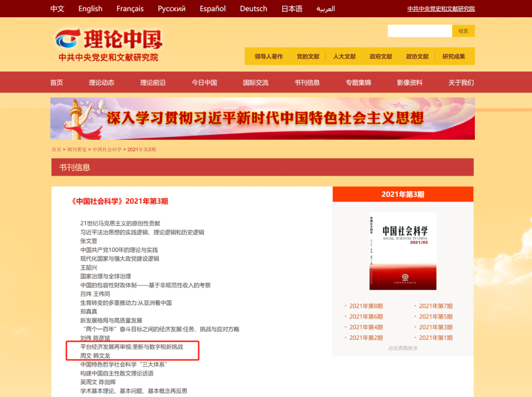Screen dimensions: 532x397
Task: Open issue 2021年第2期
Action: pyautogui.click(x=366, y=337)
